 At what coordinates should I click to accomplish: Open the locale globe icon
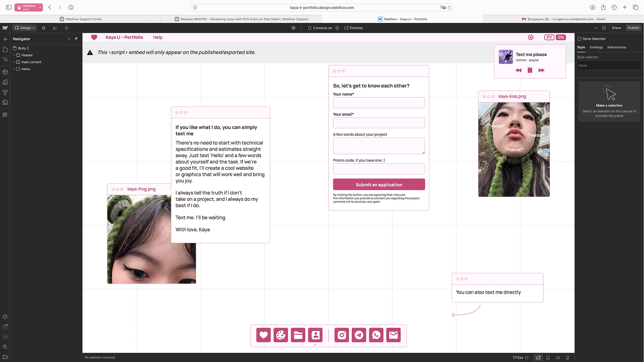[x=294, y=28]
